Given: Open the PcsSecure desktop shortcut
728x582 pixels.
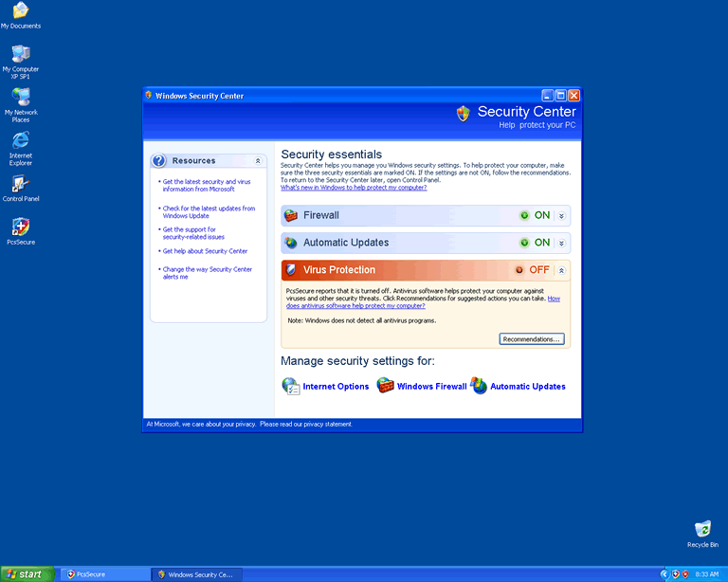Looking at the screenshot, I should [x=20, y=227].
